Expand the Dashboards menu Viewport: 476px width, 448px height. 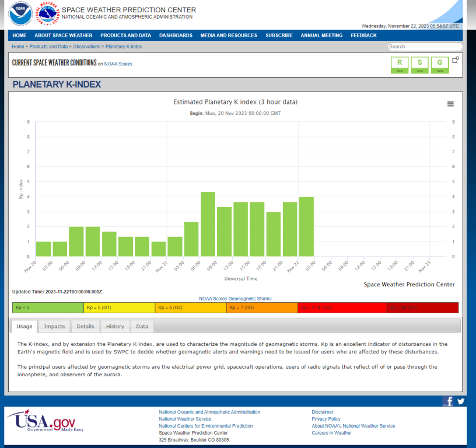[176, 36]
